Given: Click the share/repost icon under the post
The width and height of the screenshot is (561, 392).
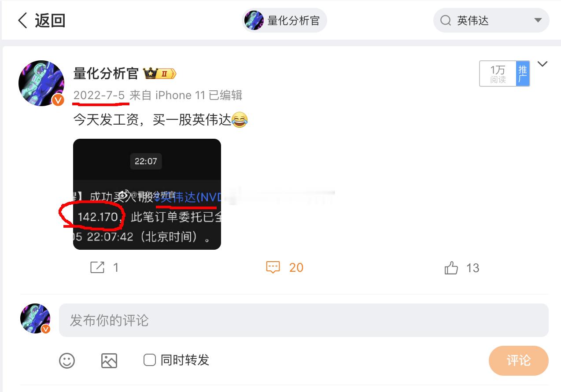Looking at the screenshot, I should pyautogui.click(x=97, y=267).
